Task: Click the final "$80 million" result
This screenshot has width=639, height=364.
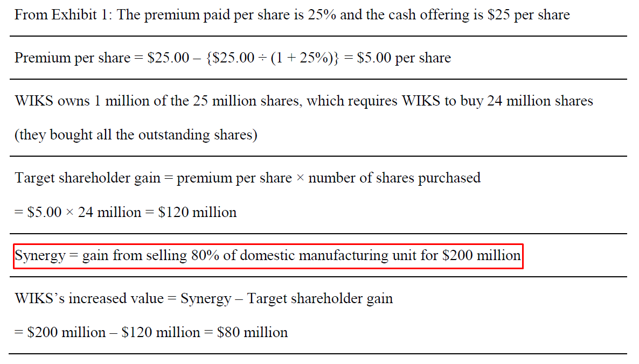Action: tap(252, 332)
